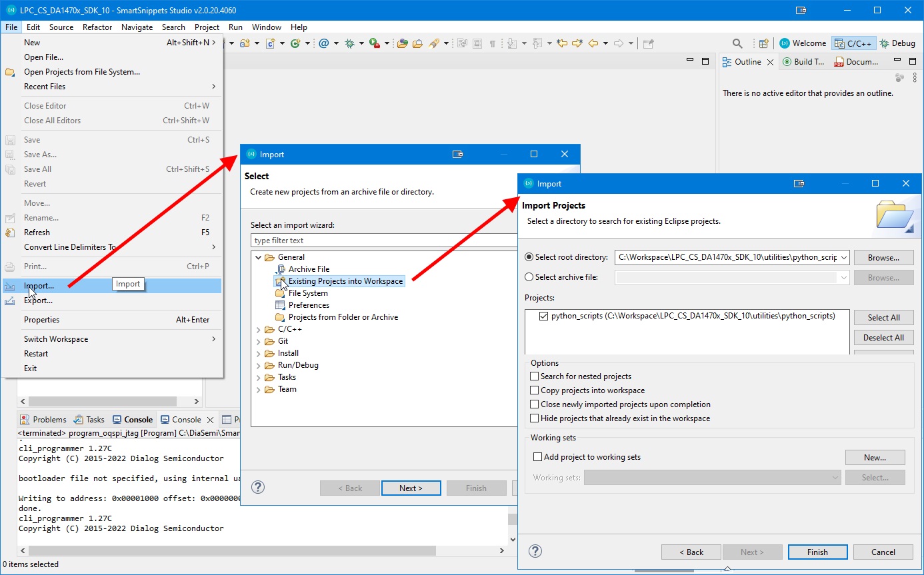
Task: Click the project explorer horizontal scrollbar
Action: coord(103,402)
